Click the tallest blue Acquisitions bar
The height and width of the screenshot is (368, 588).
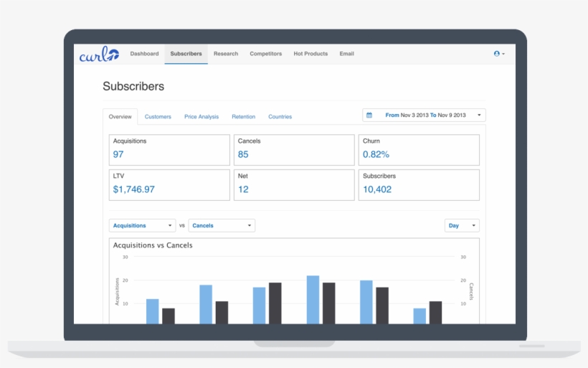point(313,299)
